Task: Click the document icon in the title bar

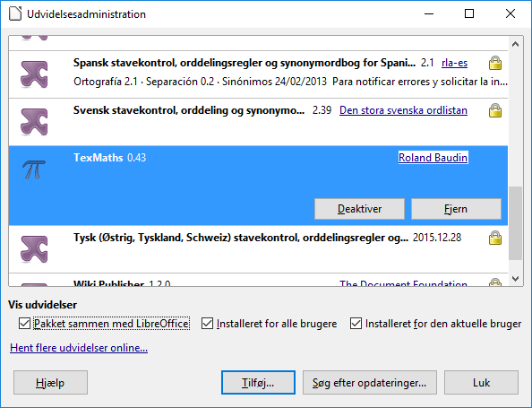Action: pos(15,14)
